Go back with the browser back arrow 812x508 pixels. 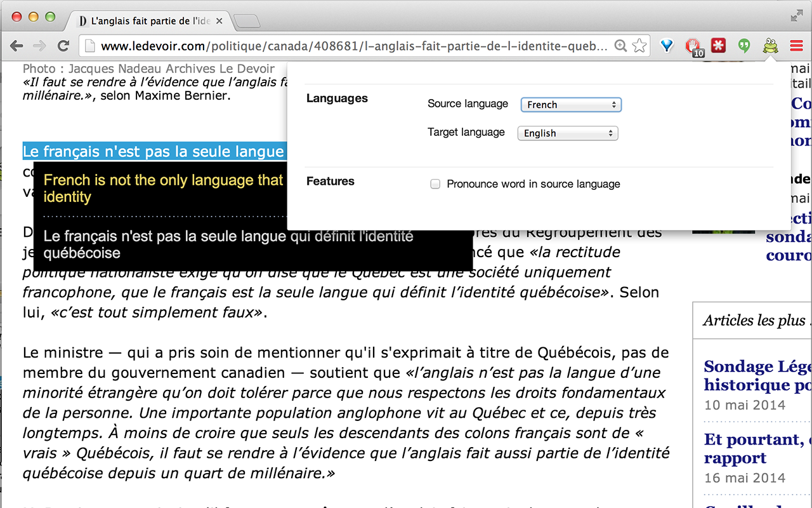(17, 46)
